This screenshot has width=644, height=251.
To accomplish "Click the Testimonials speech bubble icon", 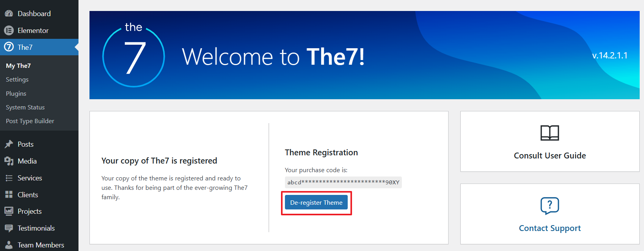I will tap(9, 228).
